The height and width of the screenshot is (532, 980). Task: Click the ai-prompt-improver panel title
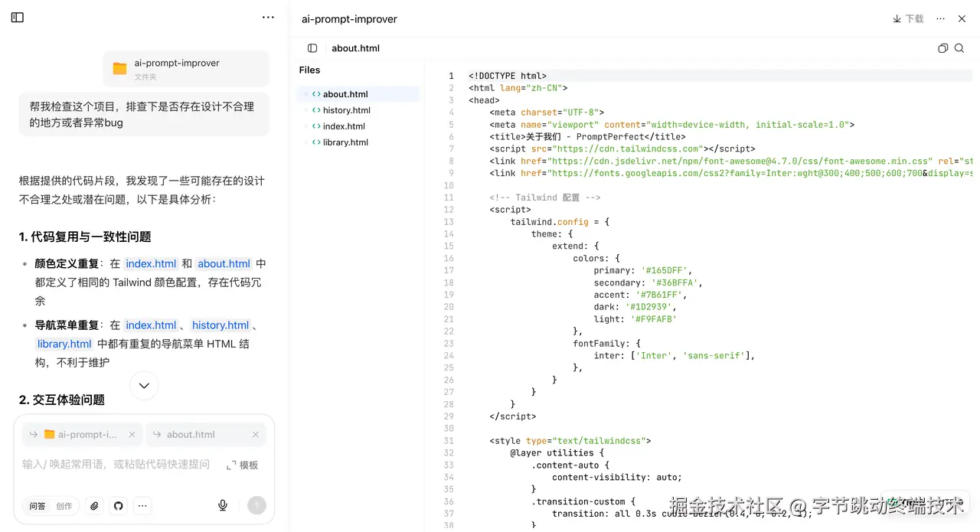(349, 19)
